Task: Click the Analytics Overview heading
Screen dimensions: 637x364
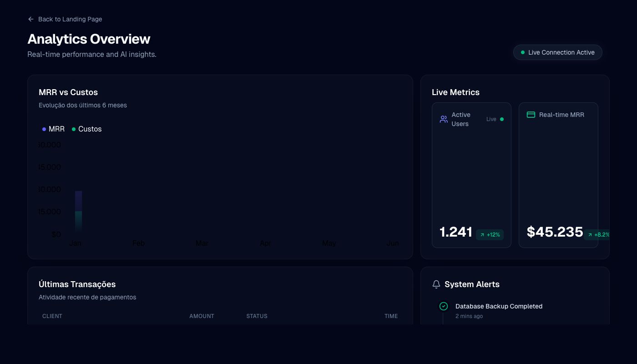Action: (89, 39)
